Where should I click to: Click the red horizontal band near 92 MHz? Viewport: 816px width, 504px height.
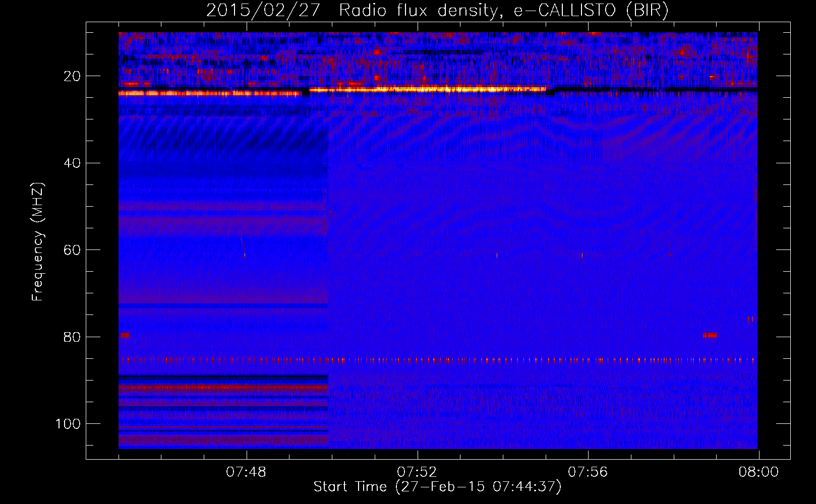[223, 388]
